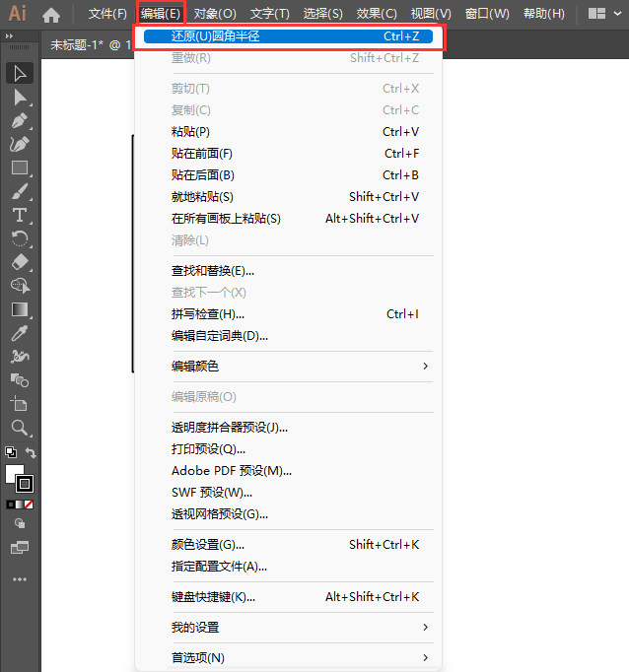
Task: Click the Home icon
Action: tap(51, 15)
